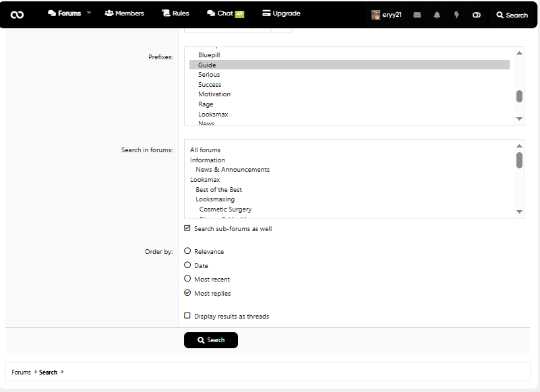Image resolution: width=540 pixels, height=392 pixels.
Task: Open the bell notifications icon
Action: click(437, 15)
